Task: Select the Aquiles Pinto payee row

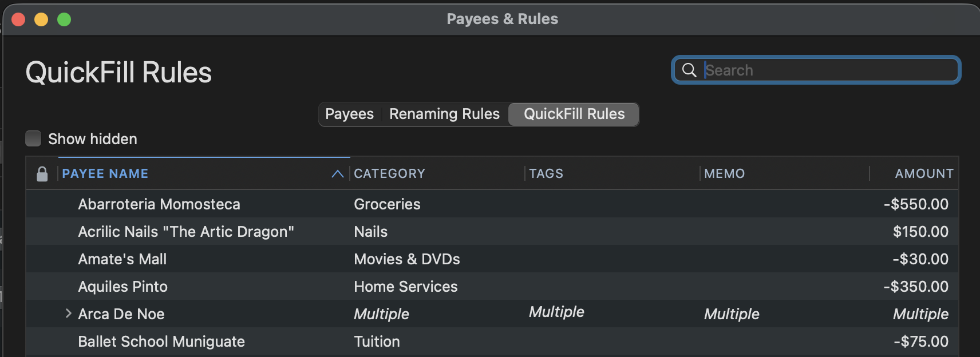Action: point(492,286)
